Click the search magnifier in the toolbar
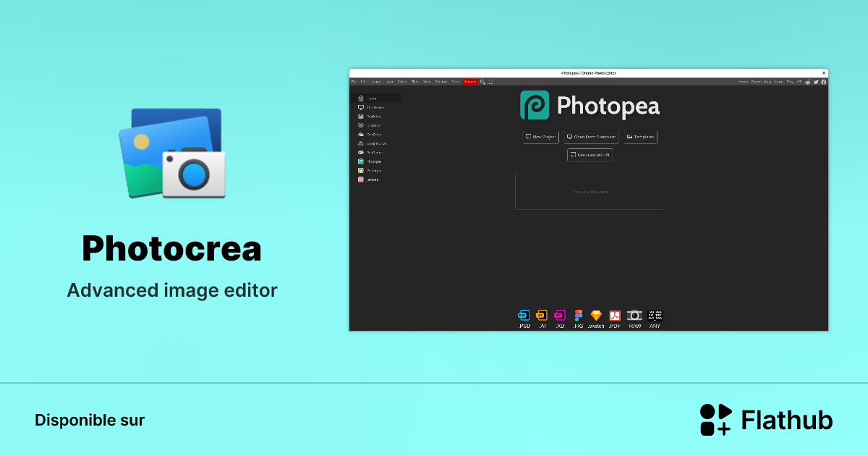868x456 pixels. (482, 82)
